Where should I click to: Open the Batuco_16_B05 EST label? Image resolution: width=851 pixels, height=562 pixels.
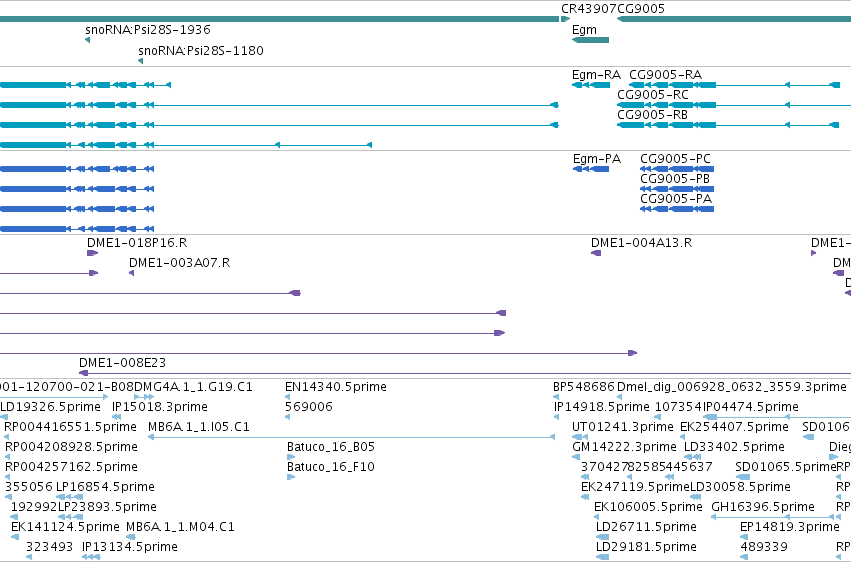point(331,448)
